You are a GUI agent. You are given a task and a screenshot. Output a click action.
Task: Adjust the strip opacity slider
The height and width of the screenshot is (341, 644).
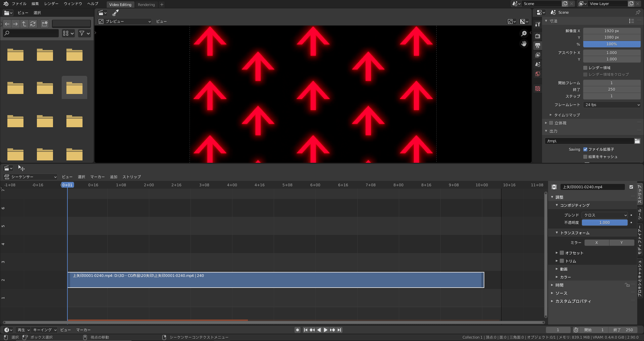(605, 223)
